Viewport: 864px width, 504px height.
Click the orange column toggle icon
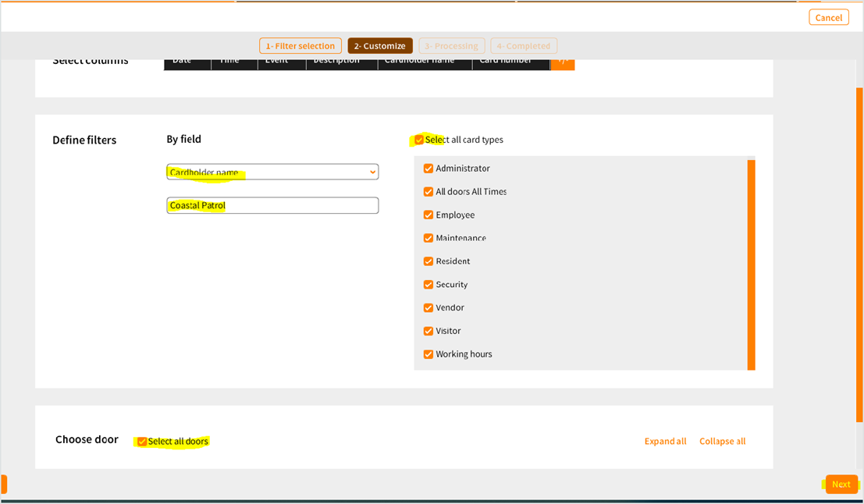pyautogui.click(x=562, y=62)
